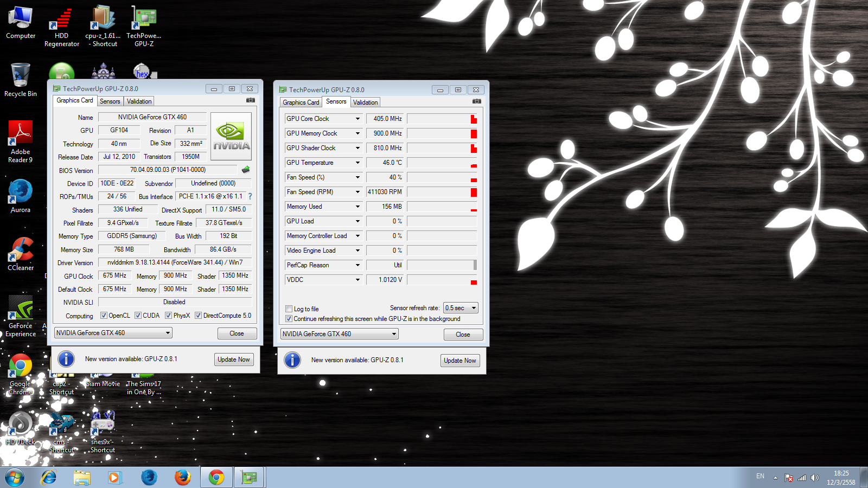This screenshot has height=488, width=868.
Task: Take screenshot via camera icon in Graphics Card window
Action: 250,100
